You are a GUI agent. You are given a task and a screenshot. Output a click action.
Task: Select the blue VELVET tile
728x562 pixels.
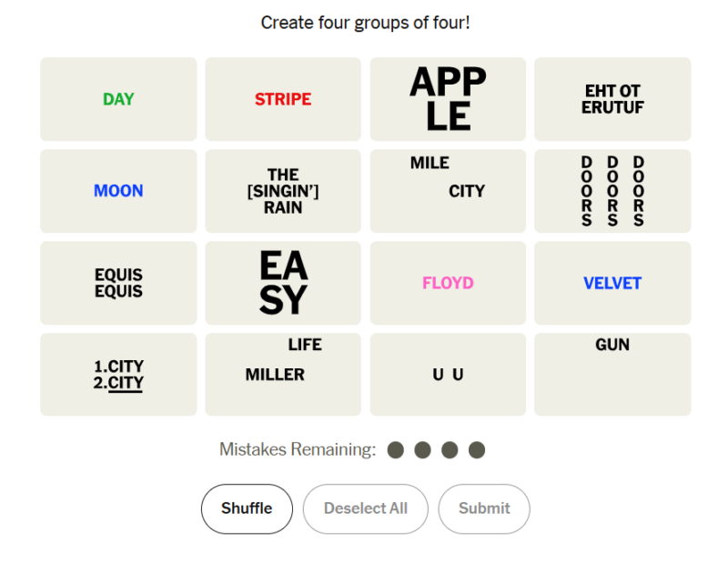(x=612, y=283)
